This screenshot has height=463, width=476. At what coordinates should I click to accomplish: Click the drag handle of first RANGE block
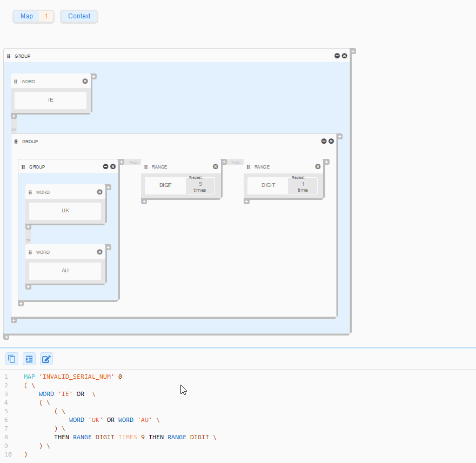click(146, 167)
